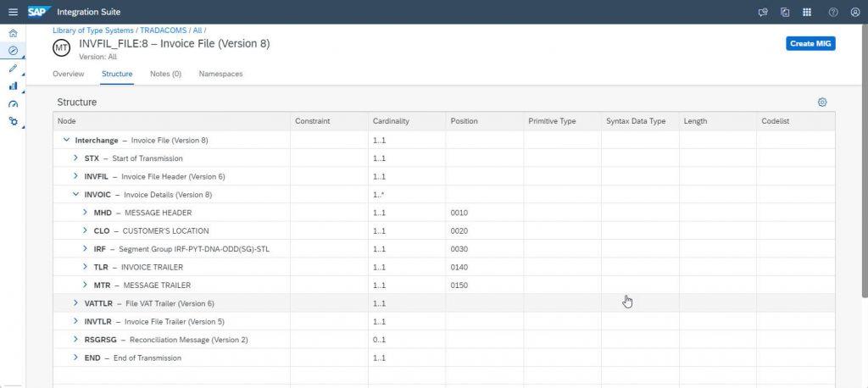Expand the END End of Transmission node
Viewport: 868px width, 388px height.
click(x=75, y=358)
